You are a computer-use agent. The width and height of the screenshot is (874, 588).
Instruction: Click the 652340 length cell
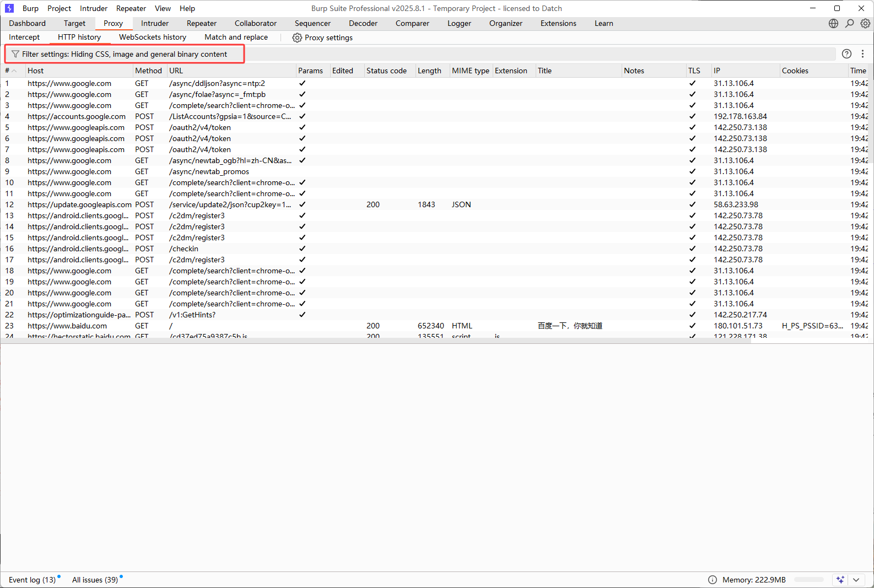(431, 326)
